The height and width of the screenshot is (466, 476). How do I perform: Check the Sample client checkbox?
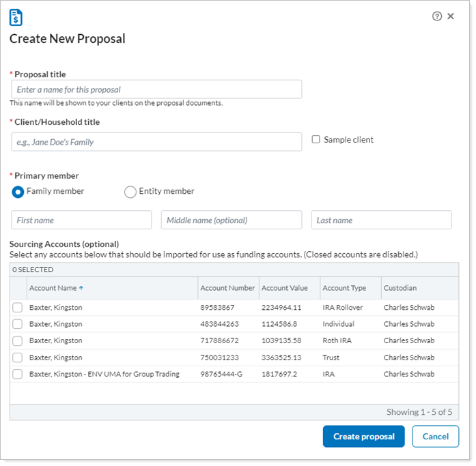pyautogui.click(x=316, y=139)
